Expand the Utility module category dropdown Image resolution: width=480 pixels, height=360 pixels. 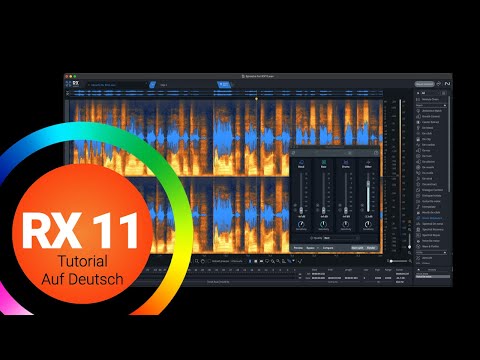[431, 253]
